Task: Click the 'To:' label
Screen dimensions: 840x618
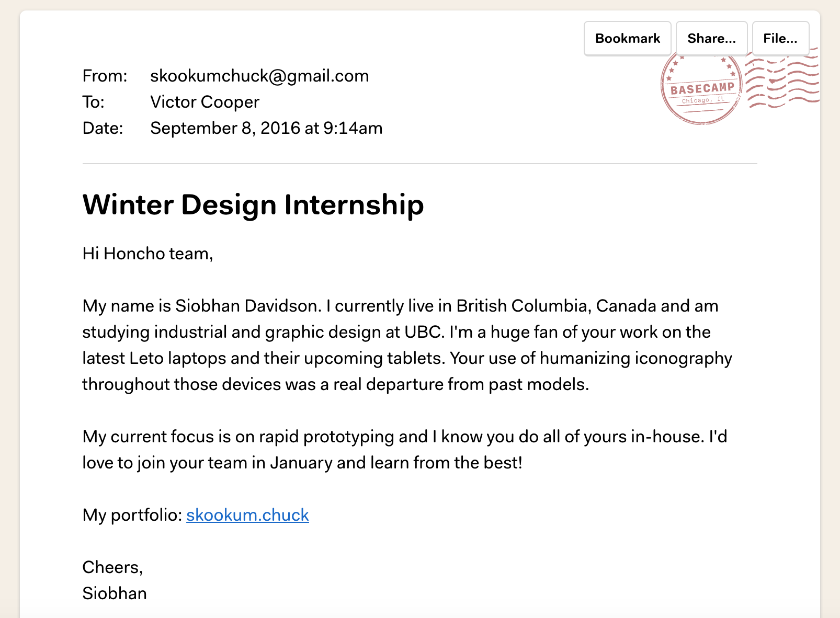Action: pyautogui.click(x=94, y=102)
